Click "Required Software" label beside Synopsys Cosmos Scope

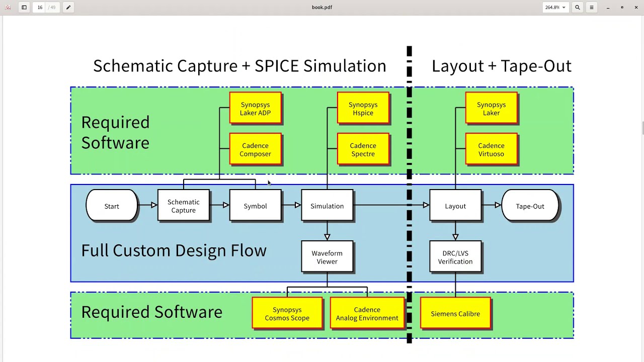point(151,312)
